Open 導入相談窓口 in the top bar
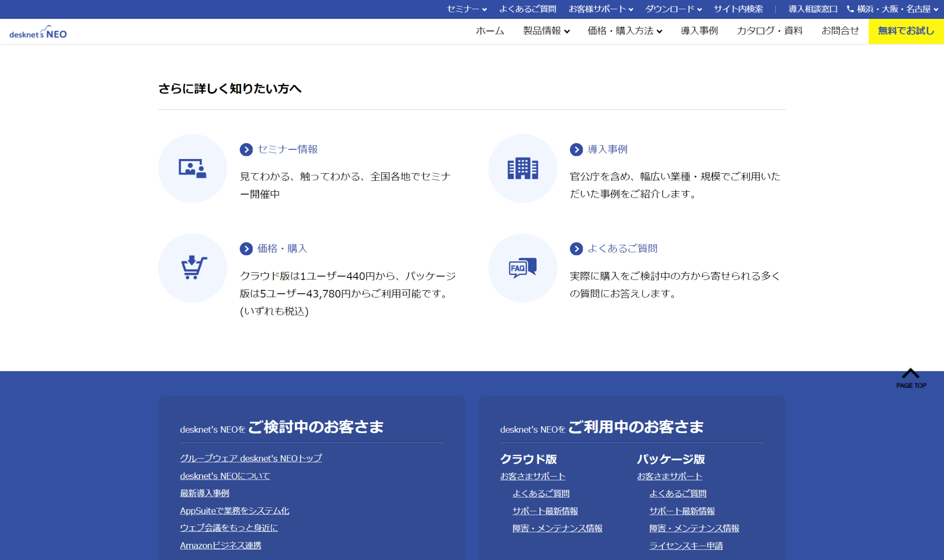Viewport: 944px width, 560px height. tap(813, 9)
